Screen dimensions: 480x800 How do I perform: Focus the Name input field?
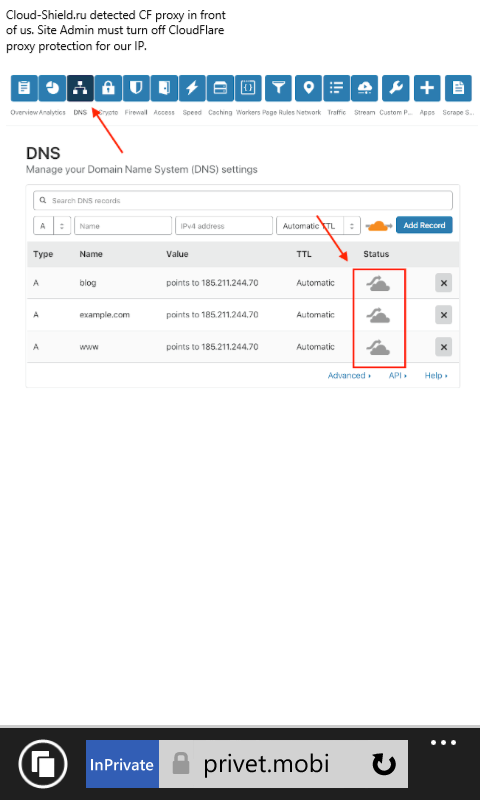(x=123, y=226)
